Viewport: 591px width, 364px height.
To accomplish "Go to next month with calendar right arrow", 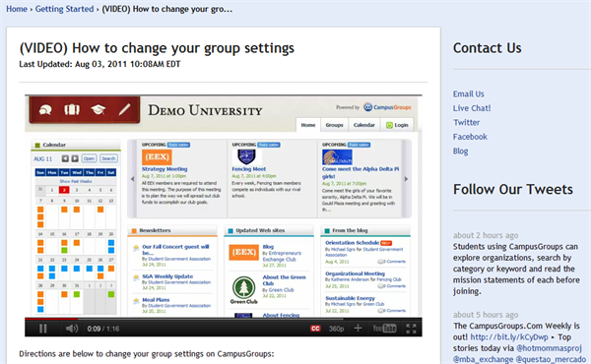I will (x=75, y=158).
